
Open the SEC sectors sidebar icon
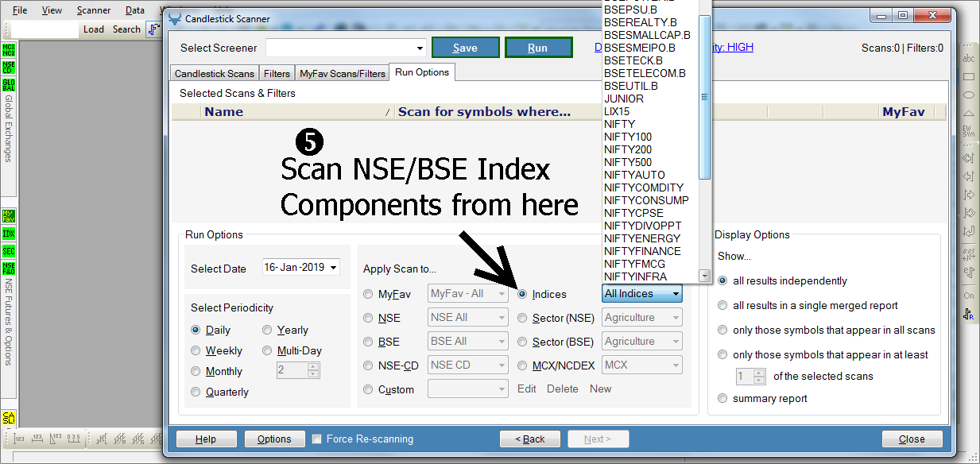[9, 252]
